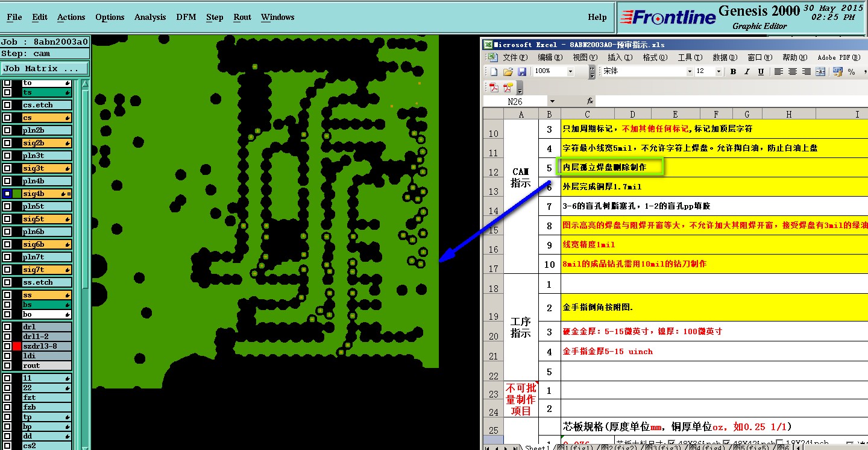Select layer drl1-2 name button
This screenshot has width=868, height=450.
[46, 337]
